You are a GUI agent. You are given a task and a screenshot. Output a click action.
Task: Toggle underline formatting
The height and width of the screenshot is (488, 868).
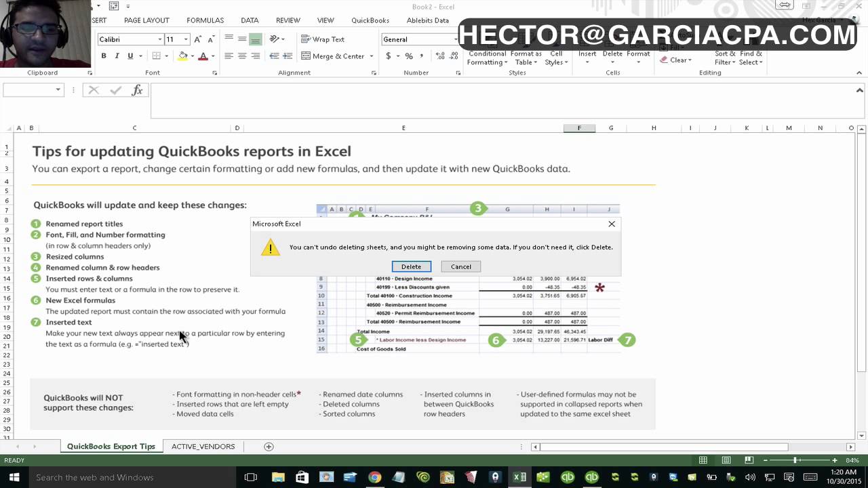tap(130, 56)
